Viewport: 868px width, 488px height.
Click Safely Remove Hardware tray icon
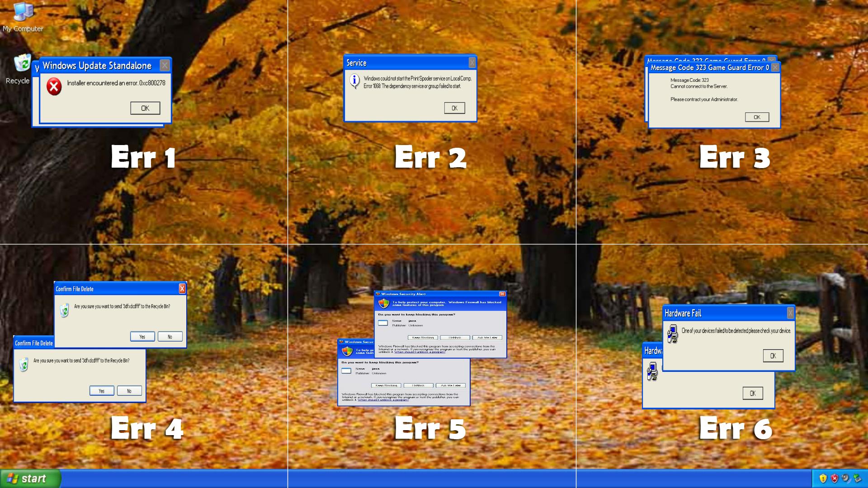[857, 479]
